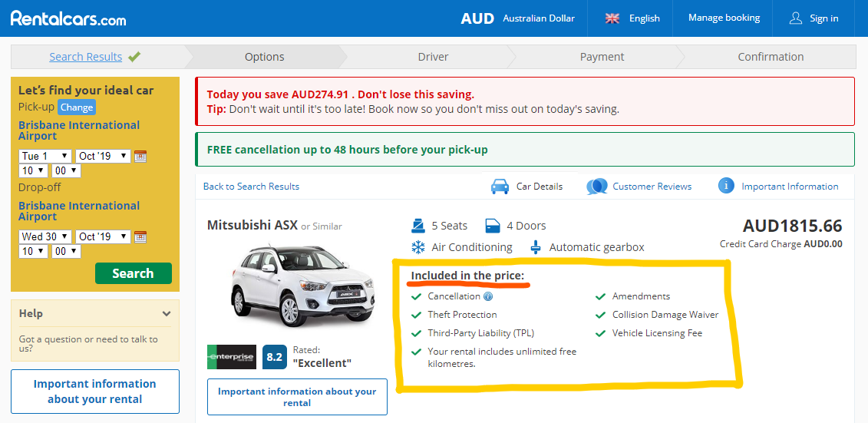Click the green Search button

click(x=133, y=273)
